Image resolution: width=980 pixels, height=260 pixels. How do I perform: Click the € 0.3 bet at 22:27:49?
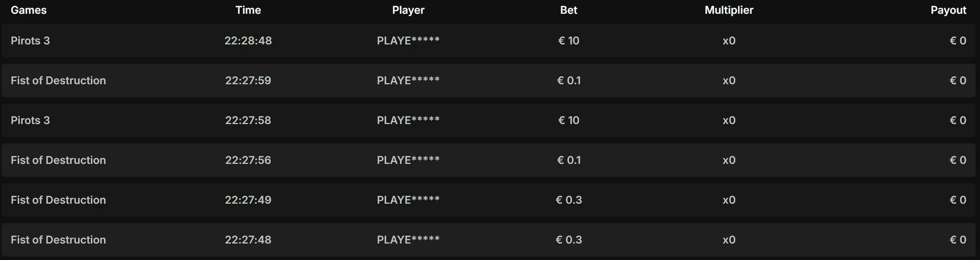click(x=569, y=199)
